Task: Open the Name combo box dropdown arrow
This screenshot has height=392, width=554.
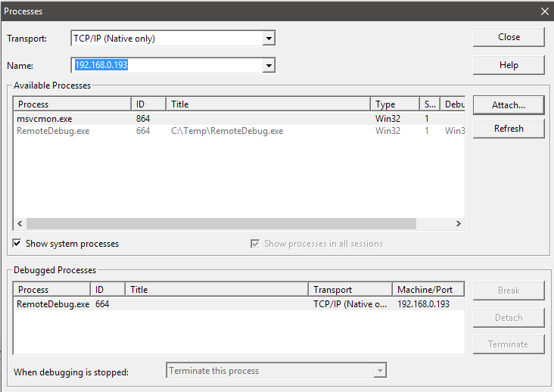Action: [x=268, y=66]
